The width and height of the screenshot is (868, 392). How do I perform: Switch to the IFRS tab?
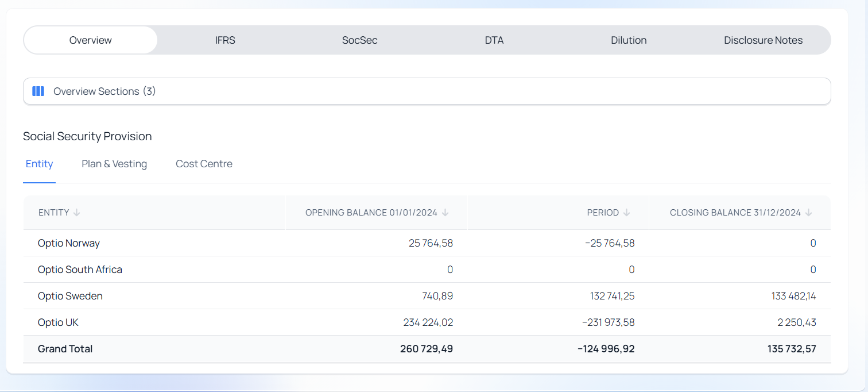[225, 40]
